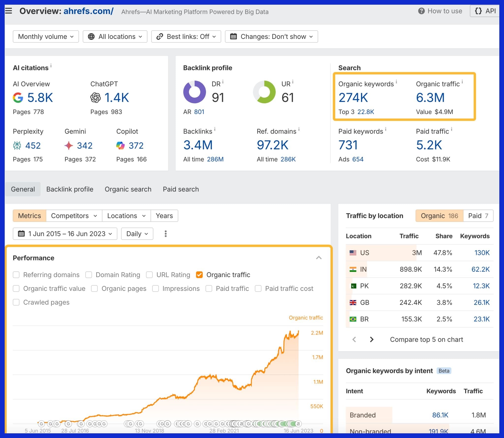Select the Paid 7 location toggle

(x=478, y=216)
